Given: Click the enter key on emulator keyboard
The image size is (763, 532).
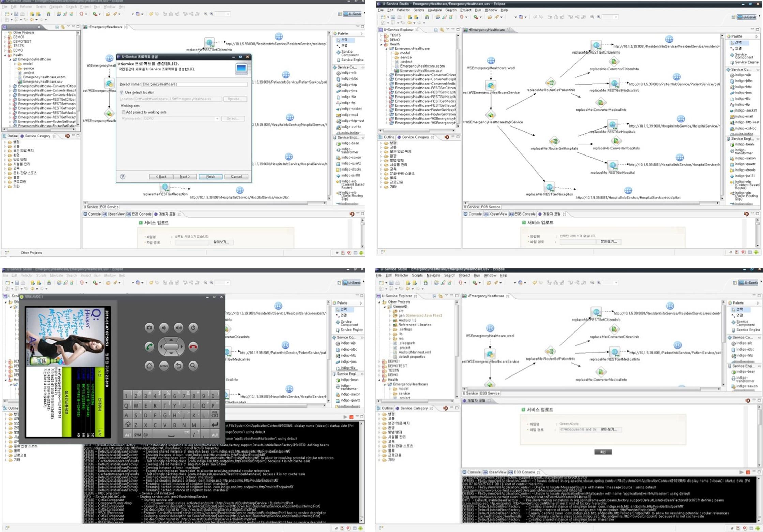Looking at the screenshot, I should coord(215,425).
